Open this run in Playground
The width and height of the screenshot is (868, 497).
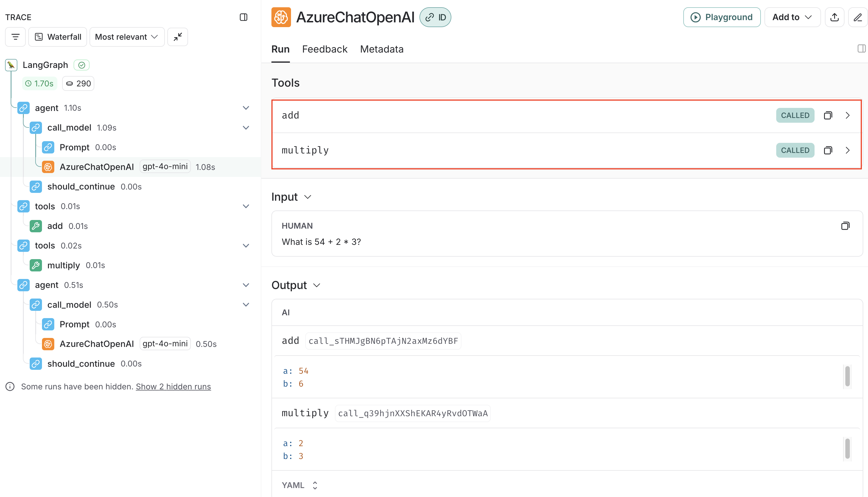tap(721, 17)
